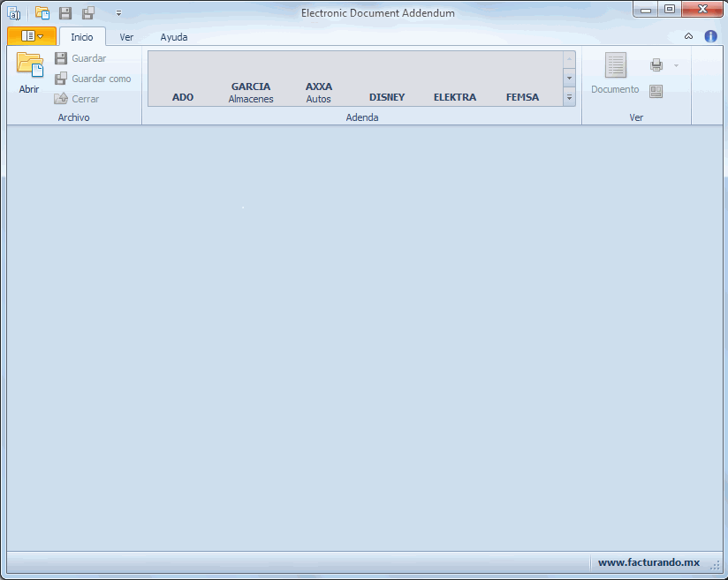This screenshot has width=728, height=580.
Task: Switch to the Ayuda tab
Action: click(174, 37)
